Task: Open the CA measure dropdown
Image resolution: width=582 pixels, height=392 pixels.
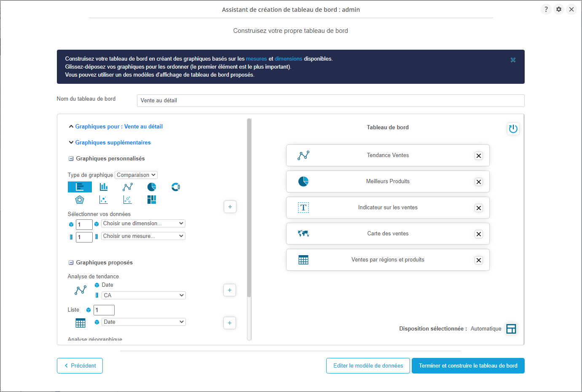Action: pos(144,296)
